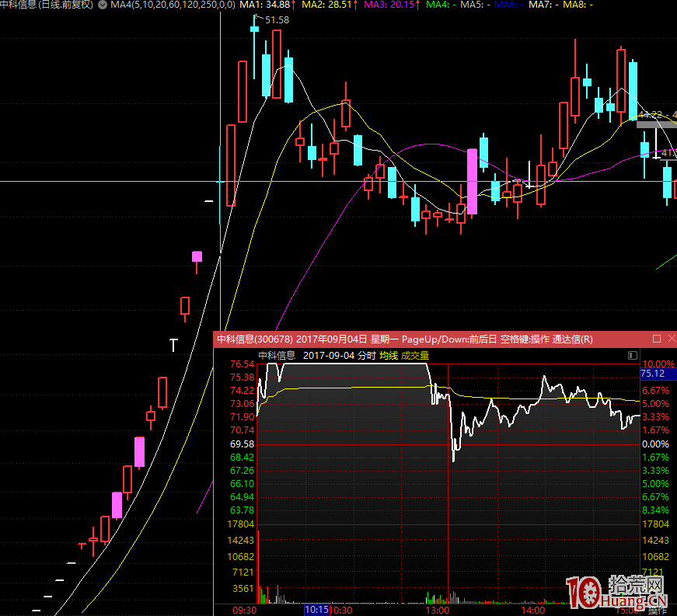Select the 均线 label in intraday header

(x=389, y=356)
